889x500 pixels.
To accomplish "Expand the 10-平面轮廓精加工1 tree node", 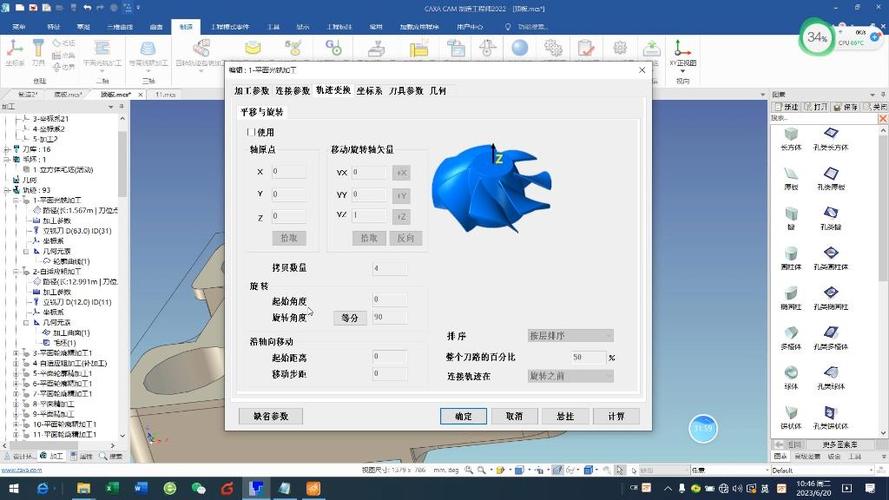I will click(16, 424).
